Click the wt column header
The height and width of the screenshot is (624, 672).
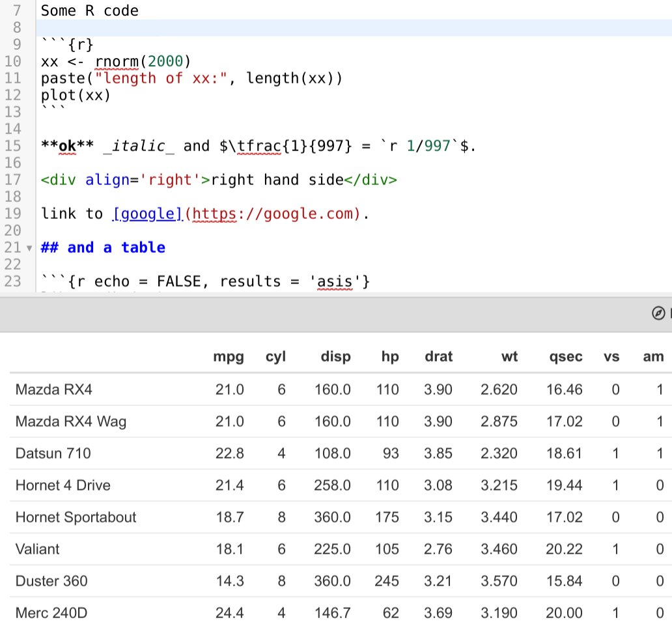[510, 356]
